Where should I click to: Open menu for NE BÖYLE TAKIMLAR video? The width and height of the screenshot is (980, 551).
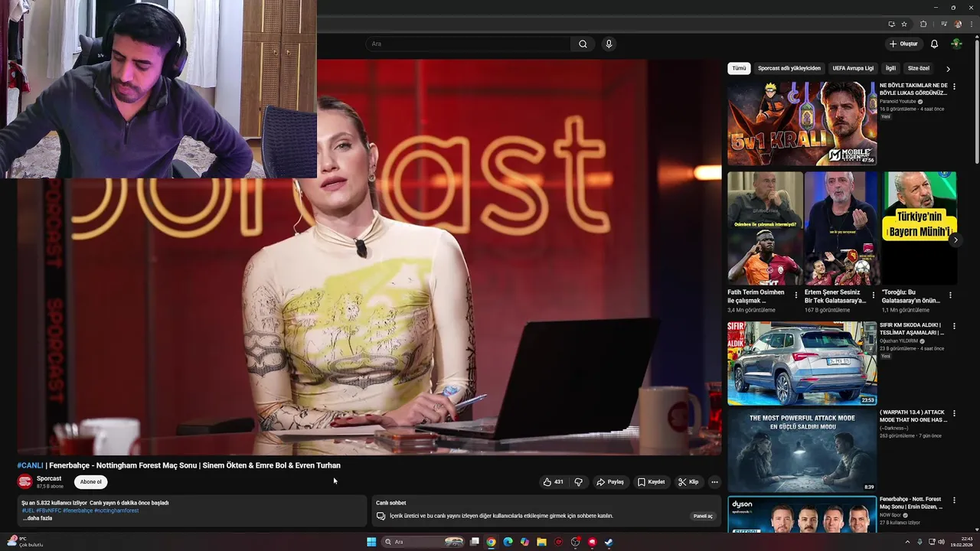(x=954, y=86)
